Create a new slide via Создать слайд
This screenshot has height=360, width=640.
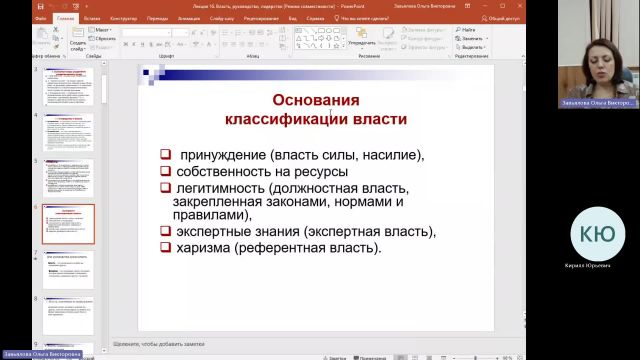pyautogui.click(x=78, y=39)
